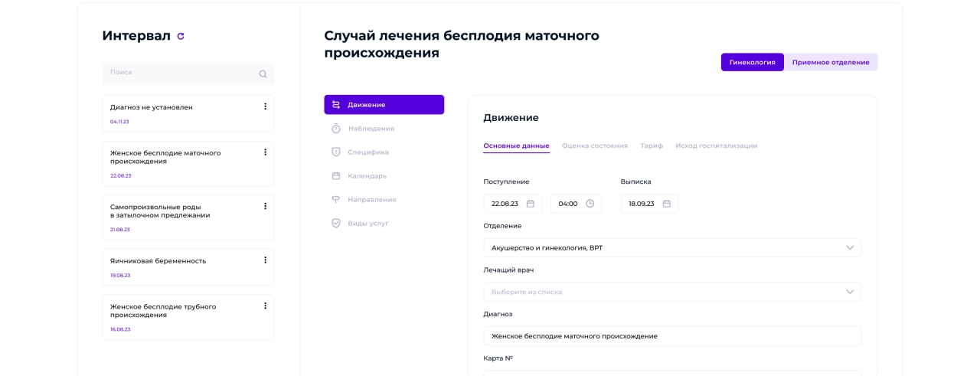This screenshot has height=376, width=980.
Task: Select the Женское бесплодие трубного происхождения card
Action: click(x=188, y=317)
